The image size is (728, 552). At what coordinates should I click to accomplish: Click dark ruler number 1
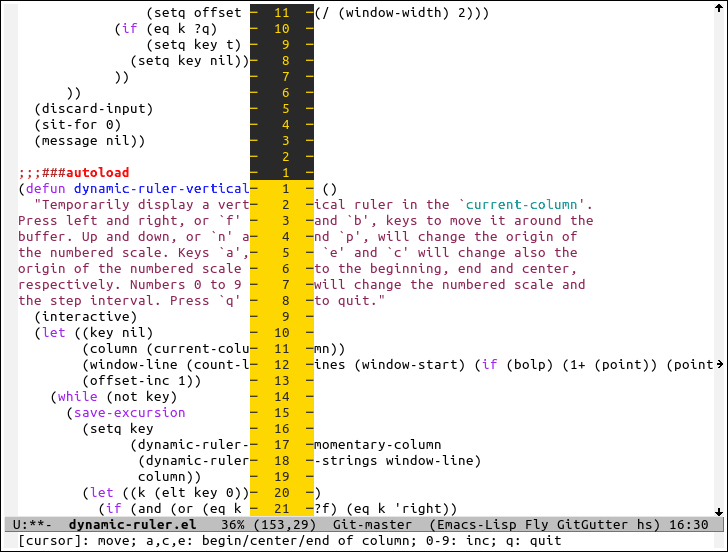click(286, 173)
